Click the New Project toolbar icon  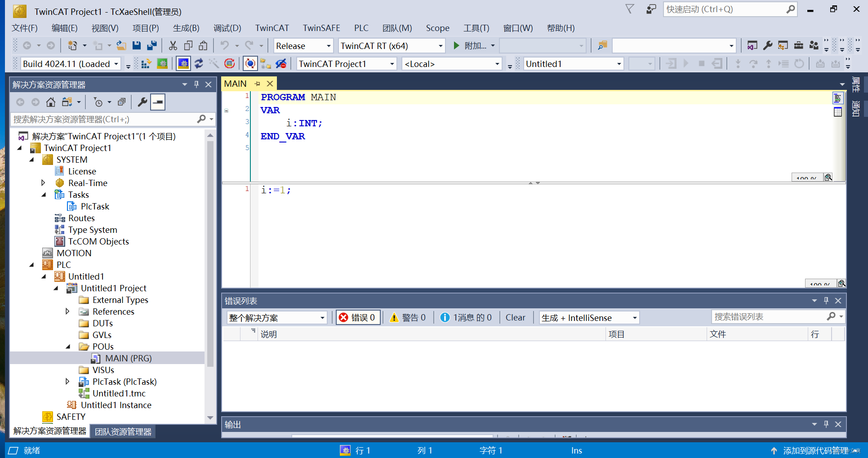tap(72, 45)
